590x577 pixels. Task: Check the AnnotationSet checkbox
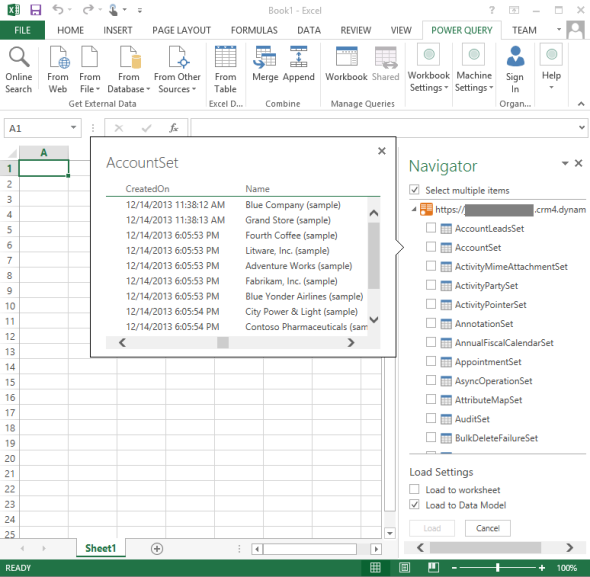coord(431,323)
